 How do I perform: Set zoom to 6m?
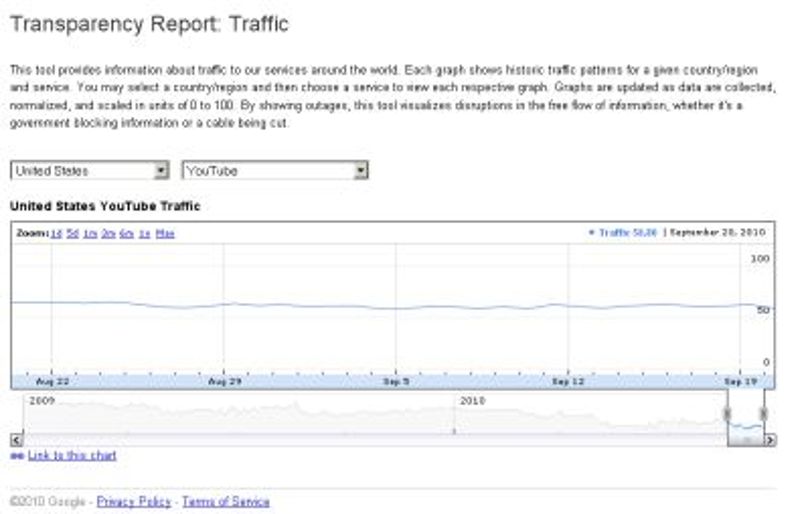point(127,233)
